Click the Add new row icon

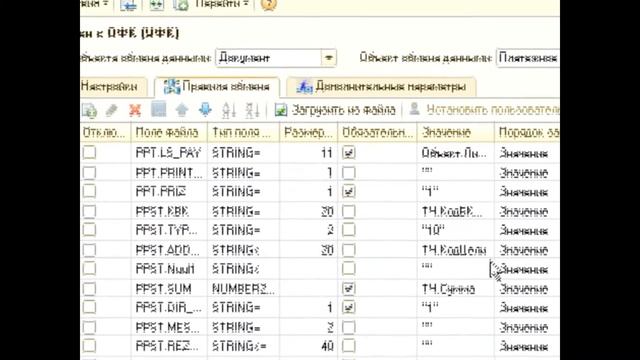pyautogui.click(x=89, y=110)
